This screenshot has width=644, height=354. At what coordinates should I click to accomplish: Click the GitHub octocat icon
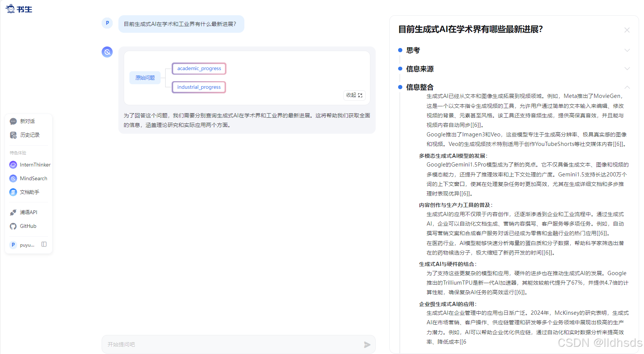coord(13,226)
